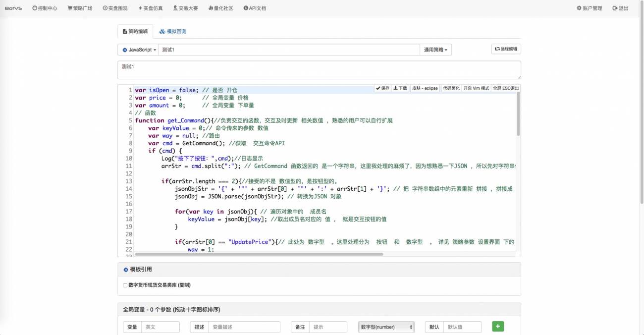Open the 通用策略 dropdown
644x335 pixels.
tap(435, 50)
